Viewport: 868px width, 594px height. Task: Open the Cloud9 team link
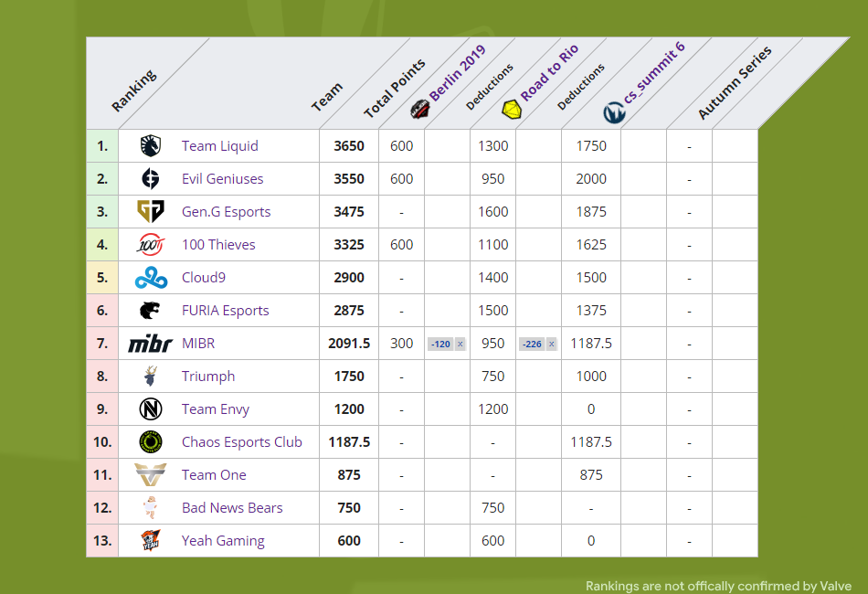pos(203,277)
